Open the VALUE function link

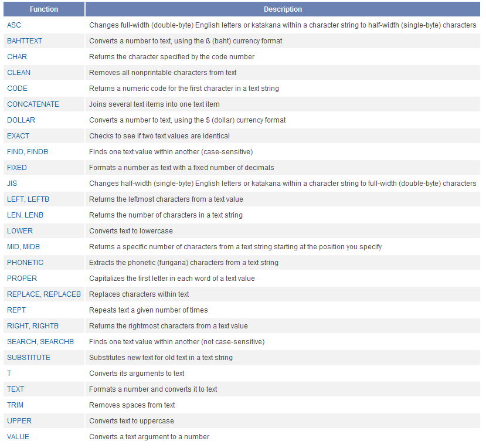pyautogui.click(x=18, y=436)
